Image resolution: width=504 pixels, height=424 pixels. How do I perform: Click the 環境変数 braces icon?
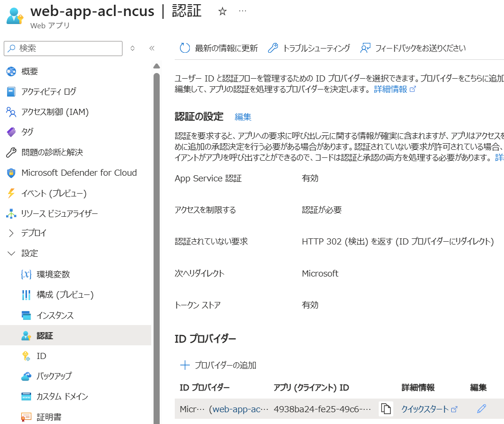pos(26,274)
